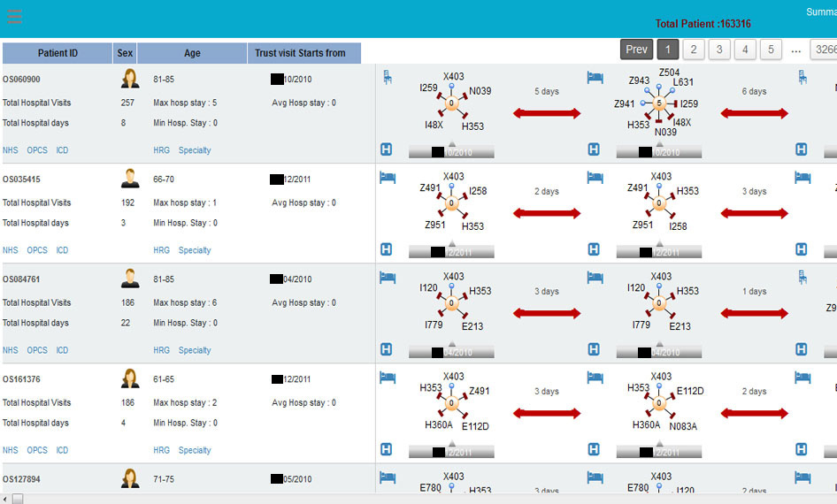Click bed icon in OS035415 first visit
837x504 pixels.
388,178
